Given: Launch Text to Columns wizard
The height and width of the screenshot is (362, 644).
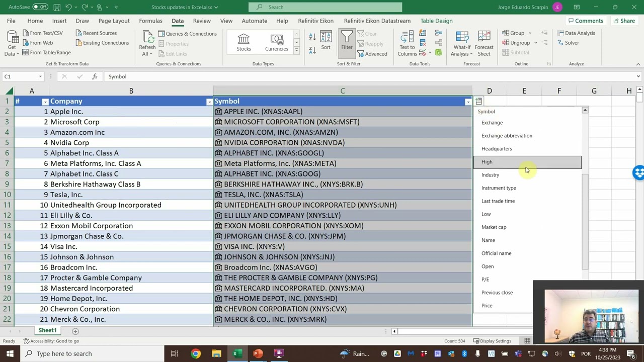Looking at the screenshot, I should [407, 43].
